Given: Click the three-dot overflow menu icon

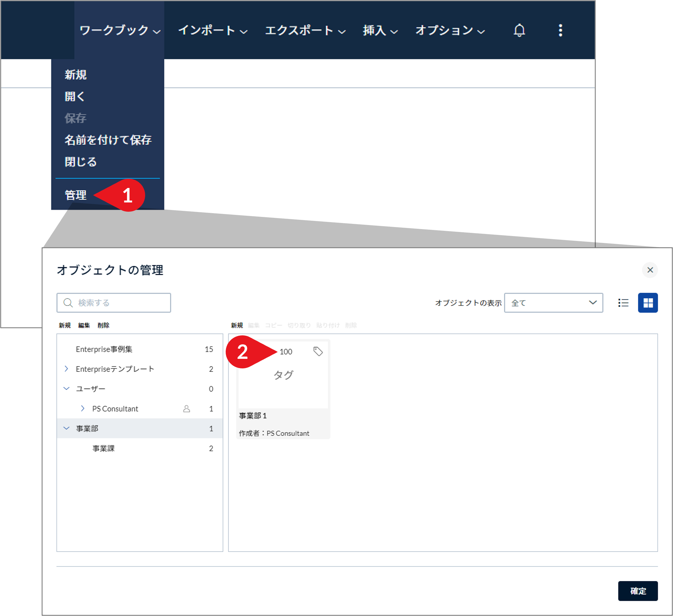Looking at the screenshot, I should tap(561, 31).
